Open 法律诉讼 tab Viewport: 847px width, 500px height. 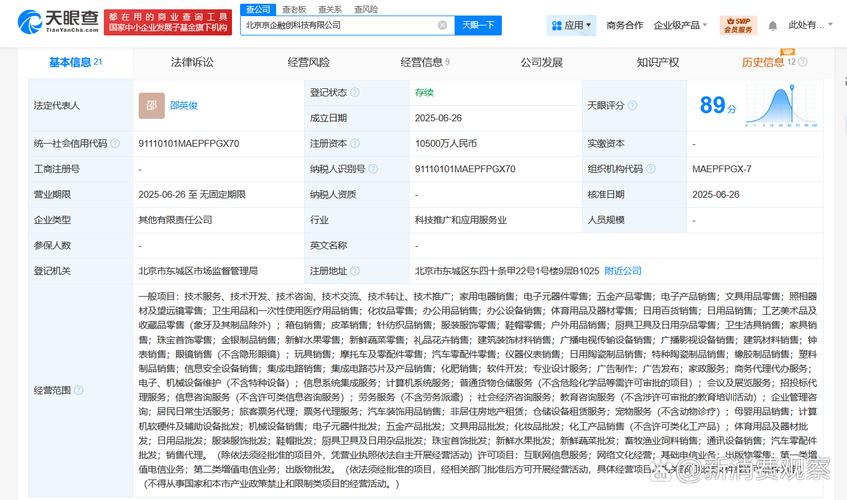coord(192,62)
